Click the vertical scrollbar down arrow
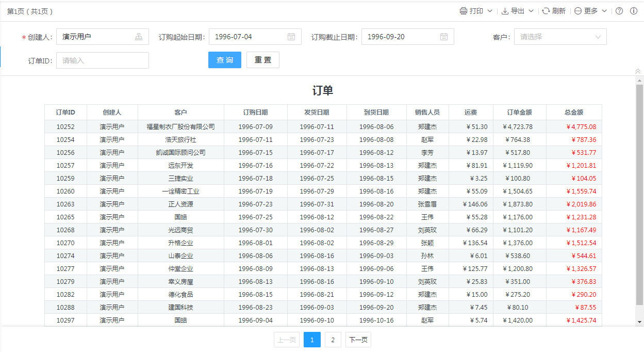644x352 pixels. coord(640,322)
